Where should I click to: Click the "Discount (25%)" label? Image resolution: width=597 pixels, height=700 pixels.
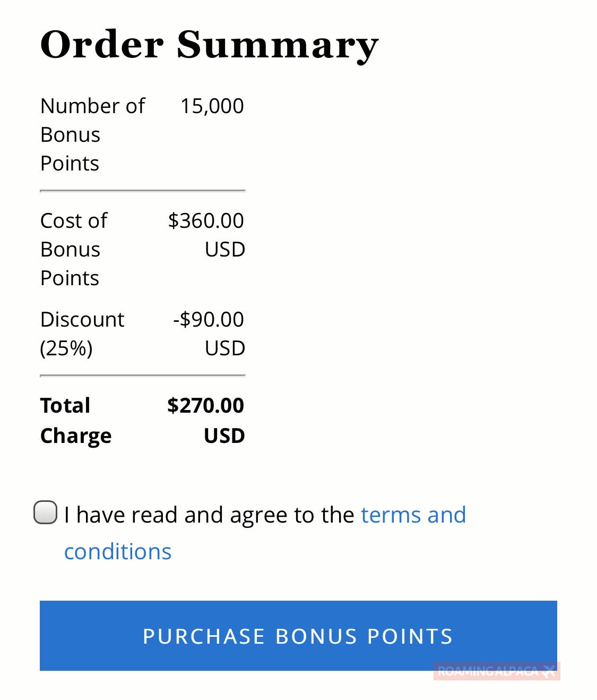click(x=82, y=334)
